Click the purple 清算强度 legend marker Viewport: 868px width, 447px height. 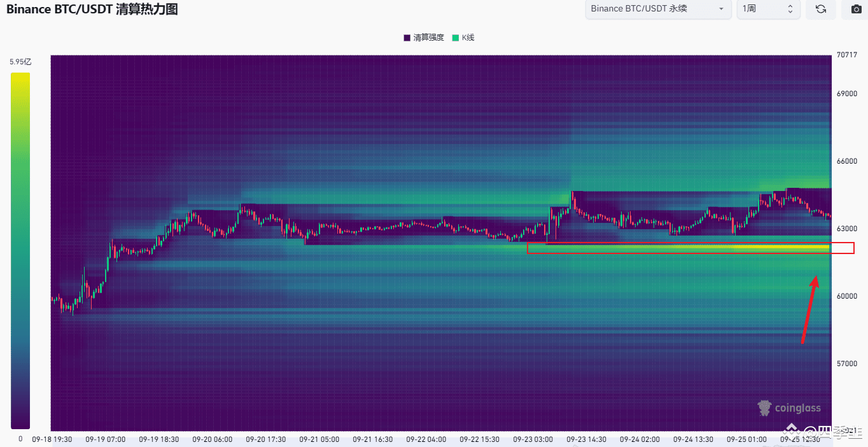[x=407, y=38]
